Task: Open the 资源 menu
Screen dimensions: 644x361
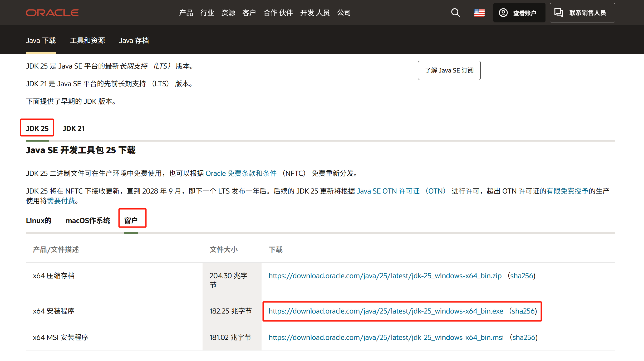Action: 228,12
